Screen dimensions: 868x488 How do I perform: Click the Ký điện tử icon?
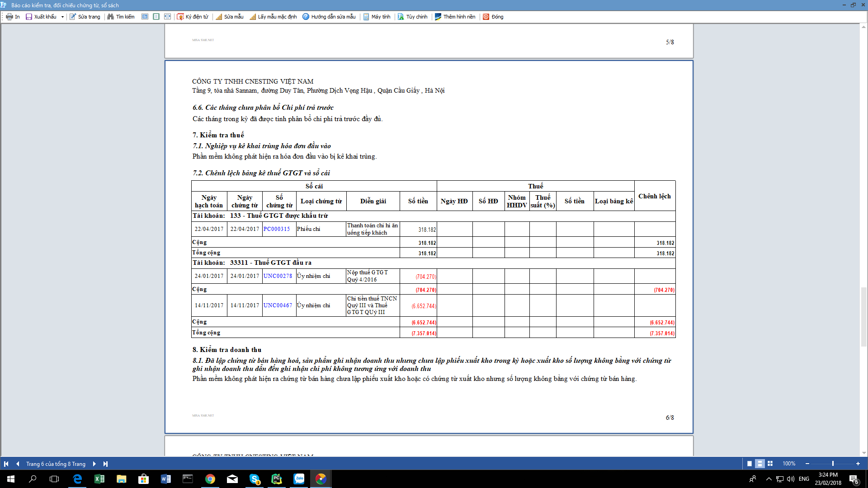(x=180, y=17)
